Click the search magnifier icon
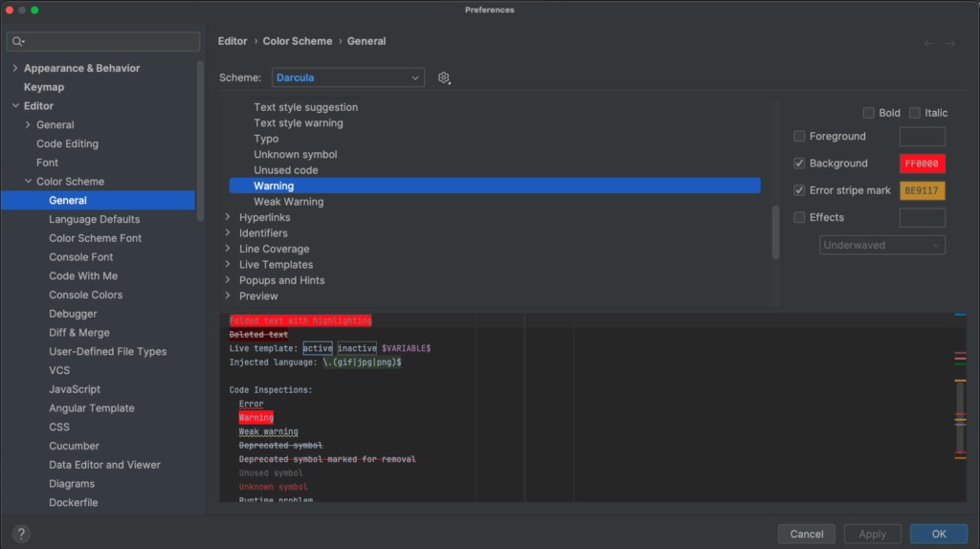Image resolution: width=980 pixels, height=549 pixels. (x=18, y=41)
